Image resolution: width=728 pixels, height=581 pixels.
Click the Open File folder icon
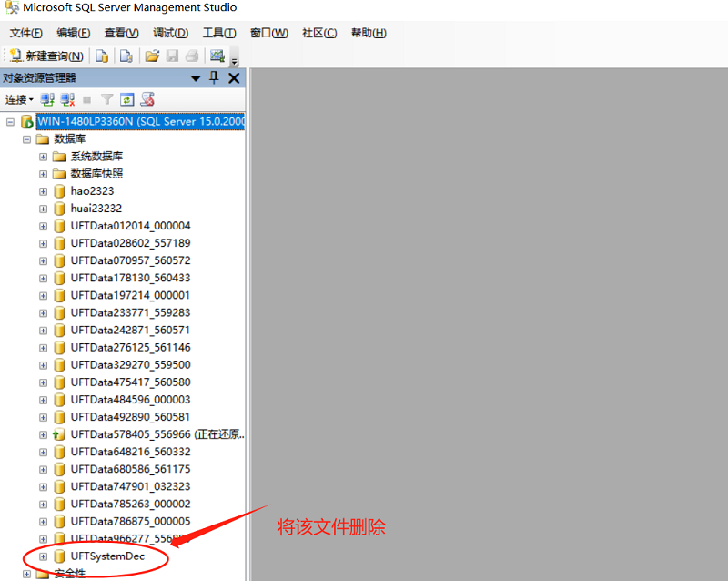pyautogui.click(x=152, y=56)
